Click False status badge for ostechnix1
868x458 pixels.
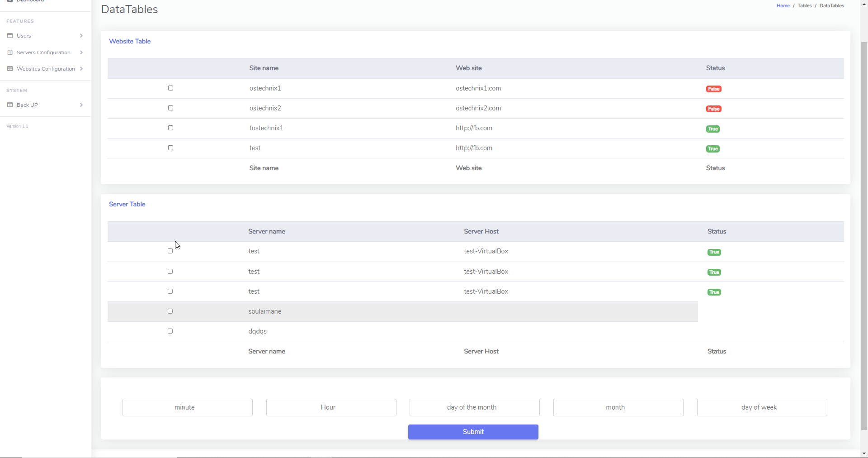(x=714, y=89)
